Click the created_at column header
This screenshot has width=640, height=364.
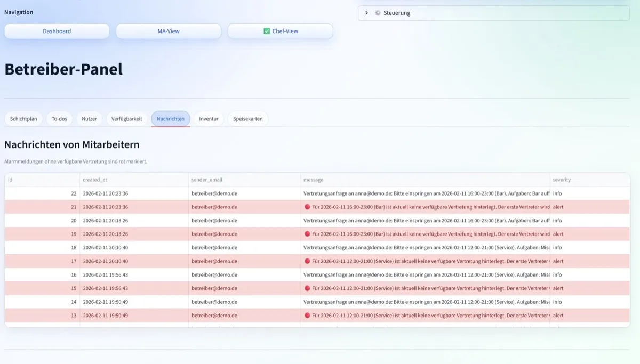(x=95, y=180)
